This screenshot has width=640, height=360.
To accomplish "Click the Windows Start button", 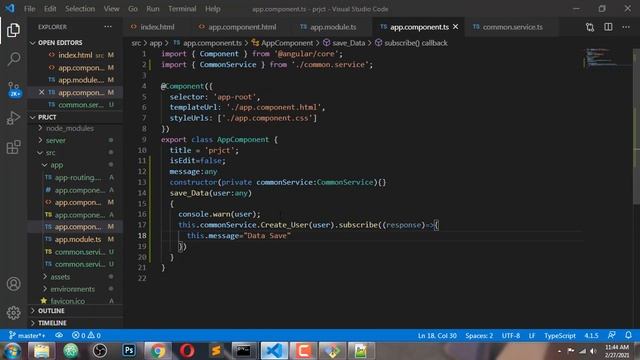I will coord(12,351).
